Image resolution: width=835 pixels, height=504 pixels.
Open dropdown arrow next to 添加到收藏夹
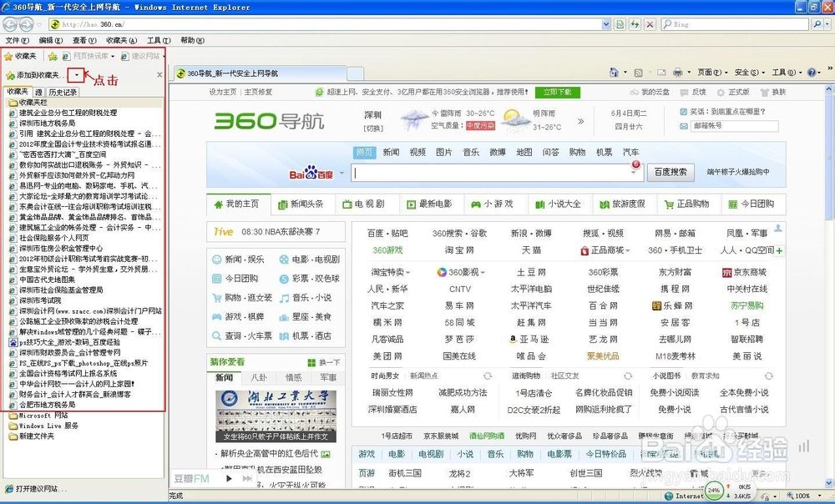click(76, 75)
